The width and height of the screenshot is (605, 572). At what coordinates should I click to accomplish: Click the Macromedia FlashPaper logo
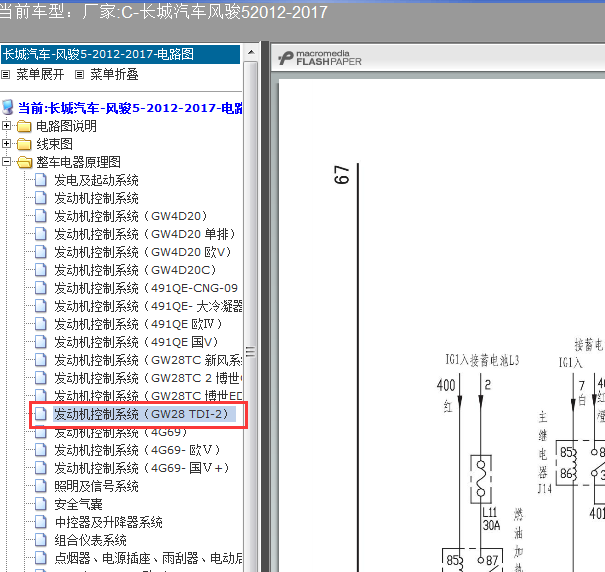click(x=320, y=58)
